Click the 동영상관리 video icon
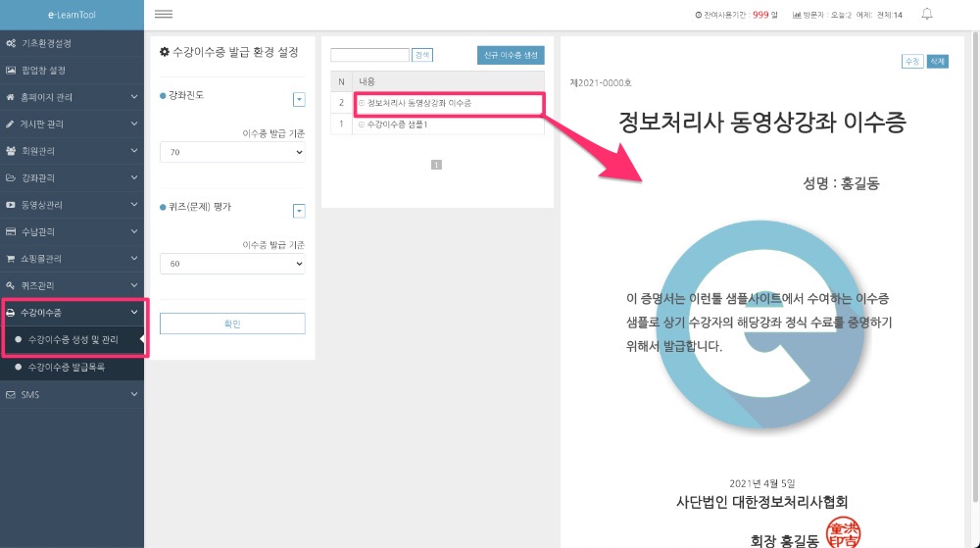Screen dimensions: 980x548 click(11, 204)
